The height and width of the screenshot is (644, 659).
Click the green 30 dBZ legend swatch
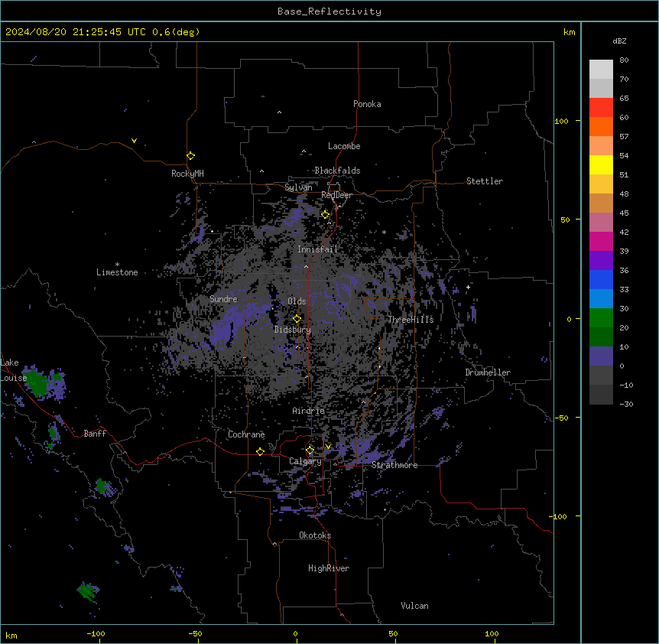(x=601, y=318)
